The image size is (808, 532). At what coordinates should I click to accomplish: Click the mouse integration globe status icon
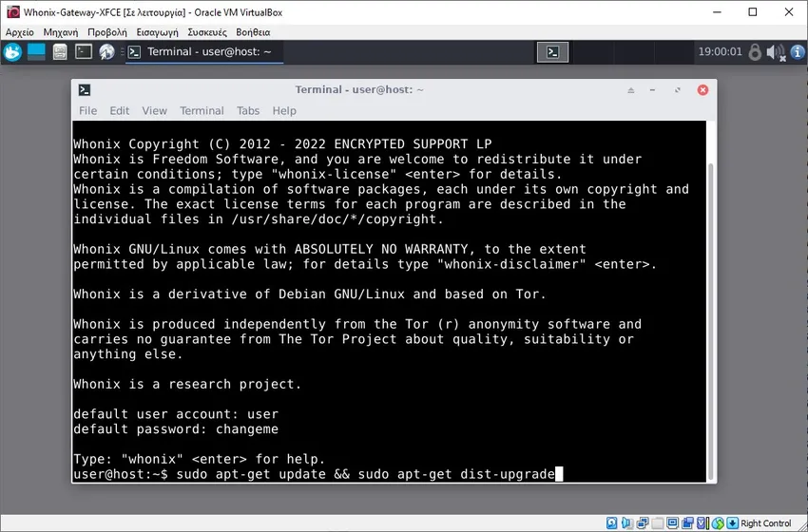click(718, 523)
